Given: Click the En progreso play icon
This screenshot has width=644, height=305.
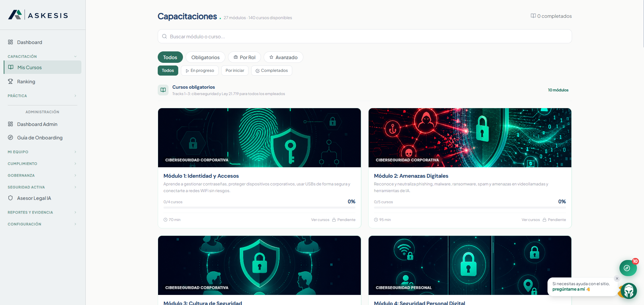Looking at the screenshot, I should pyautogui.click(x=187, y=71).
